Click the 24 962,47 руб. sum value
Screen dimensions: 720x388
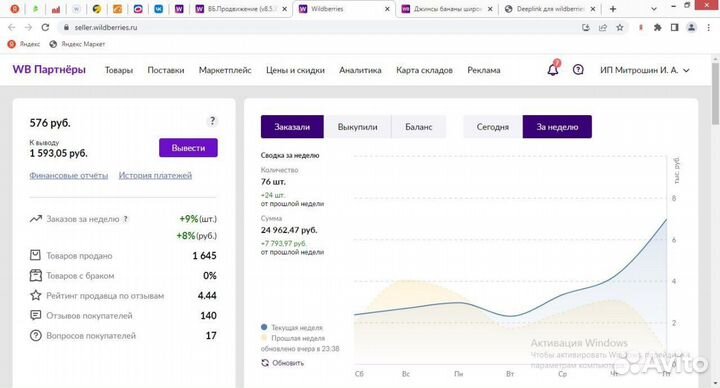(x=289, y=230)
